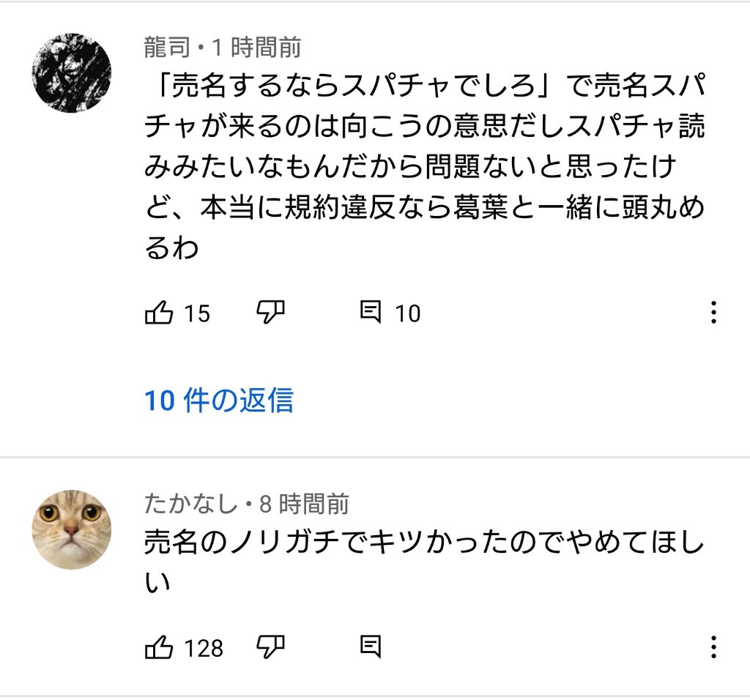
Task: Dislike the comment by 龍司
Action: click(x=270, y=313)
